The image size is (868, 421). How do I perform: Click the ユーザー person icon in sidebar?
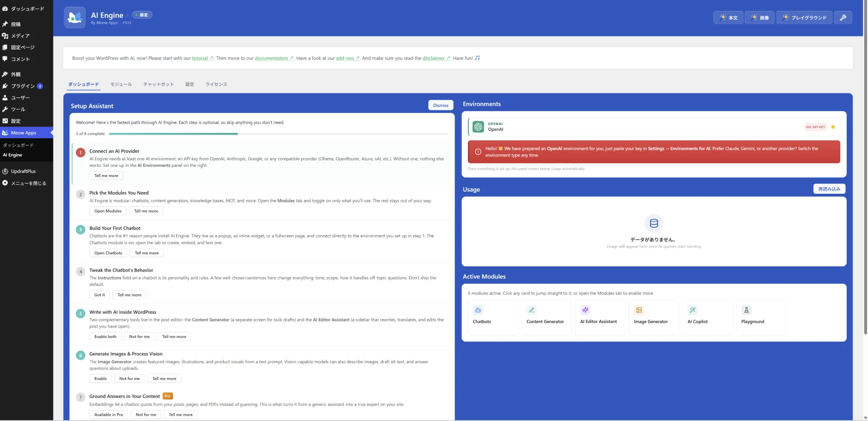pos(5,98)
